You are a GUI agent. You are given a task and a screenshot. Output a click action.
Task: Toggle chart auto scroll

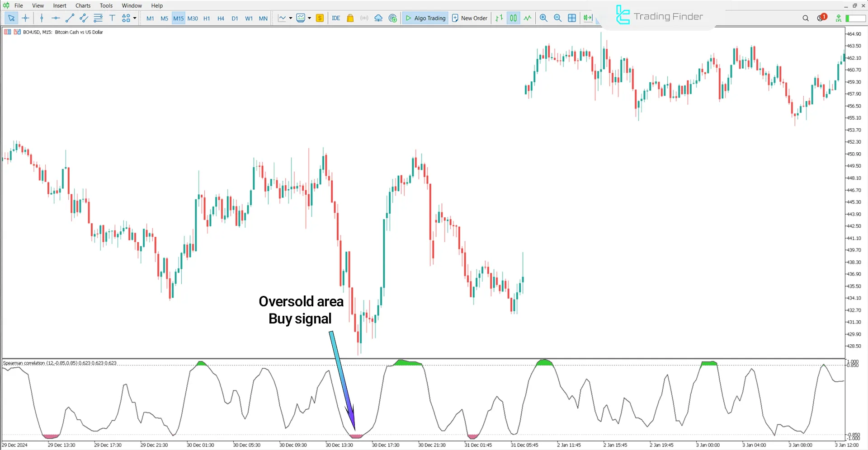(587, 18)
